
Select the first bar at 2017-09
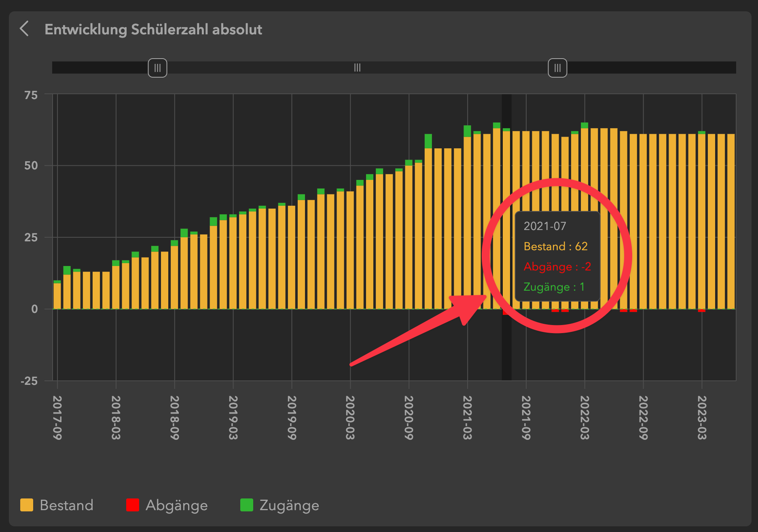click(57, 295)
